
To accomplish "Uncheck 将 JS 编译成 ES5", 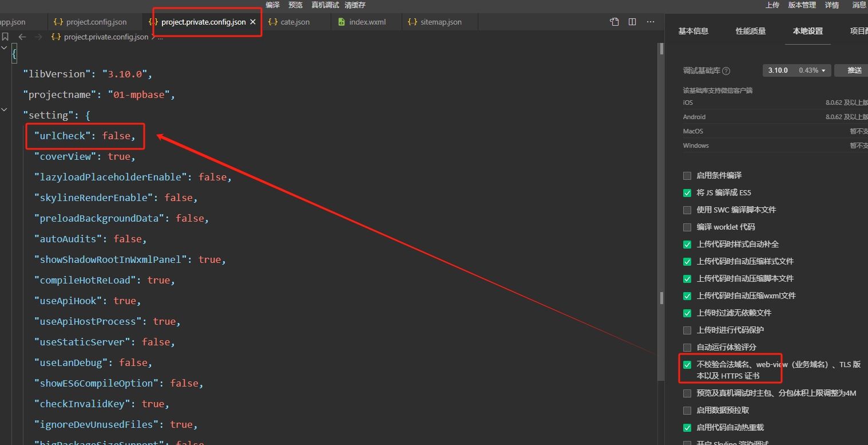I will pyautogui.click(x=687, y=192).
